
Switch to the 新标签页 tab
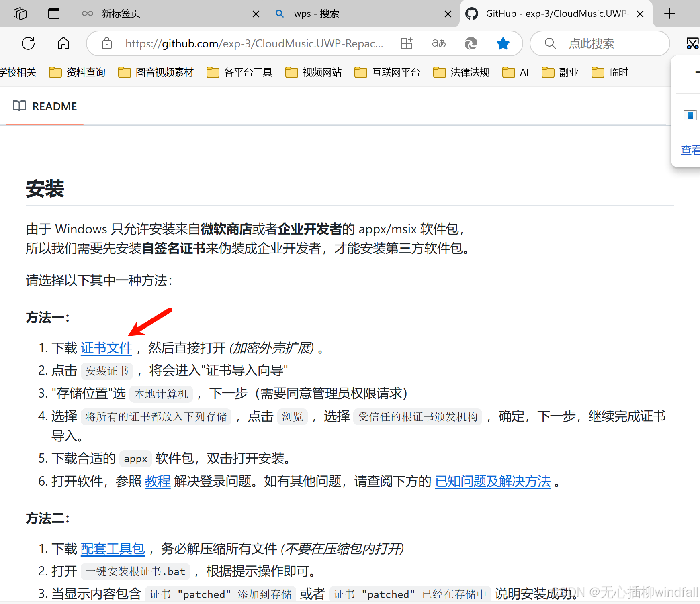point(171,14)
